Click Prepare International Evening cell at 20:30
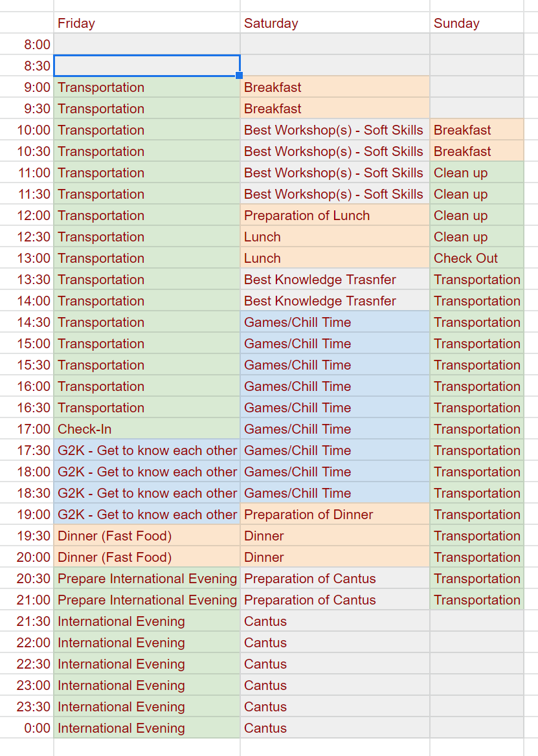Screen dimensions: 538x756 pyautogui.click(x=146, y=579)
